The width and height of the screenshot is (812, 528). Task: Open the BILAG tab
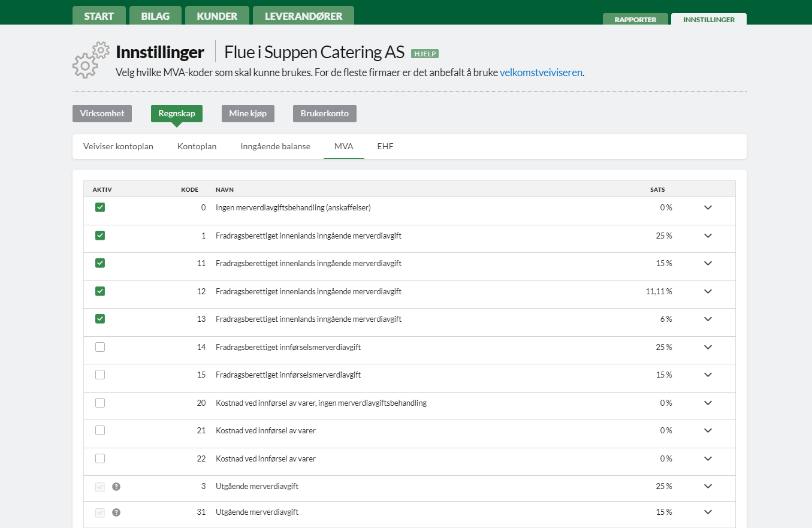click(x=155, y=16)
